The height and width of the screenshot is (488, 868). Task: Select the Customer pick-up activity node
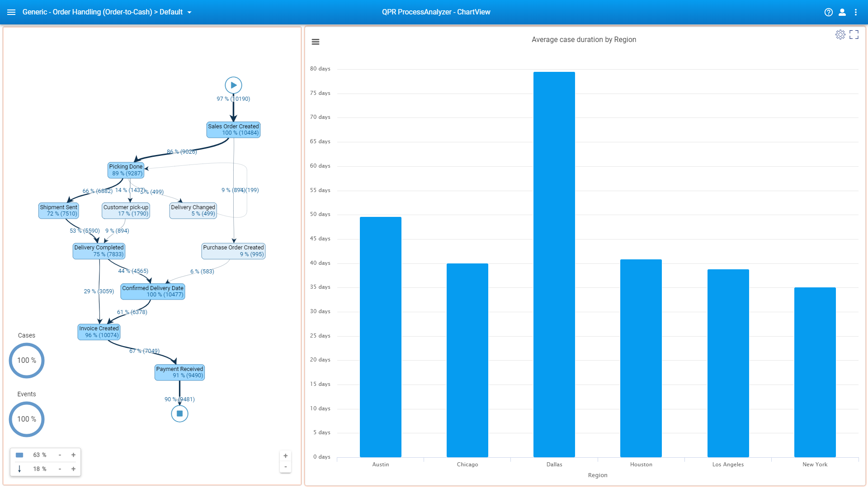click(x=126, y=211)
